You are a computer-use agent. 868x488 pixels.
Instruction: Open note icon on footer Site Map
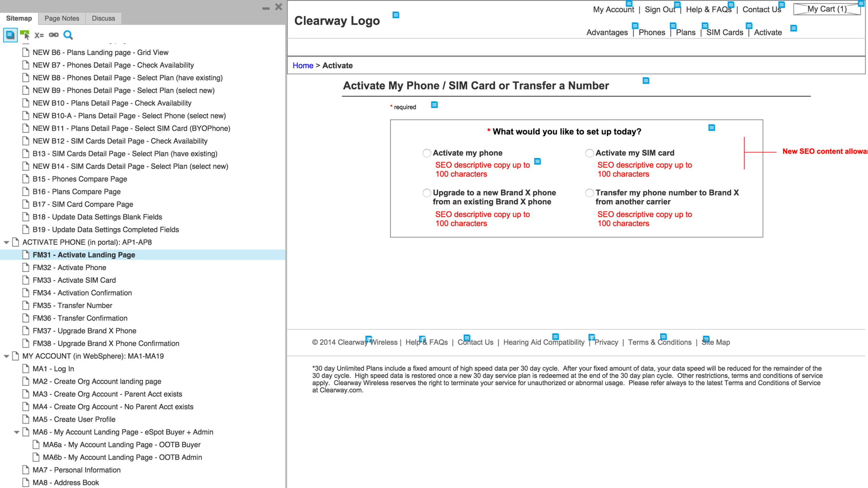tap(706, 338)
